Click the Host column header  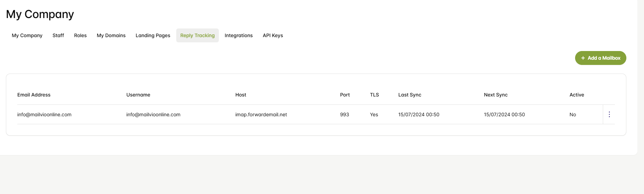pos(241,95)
